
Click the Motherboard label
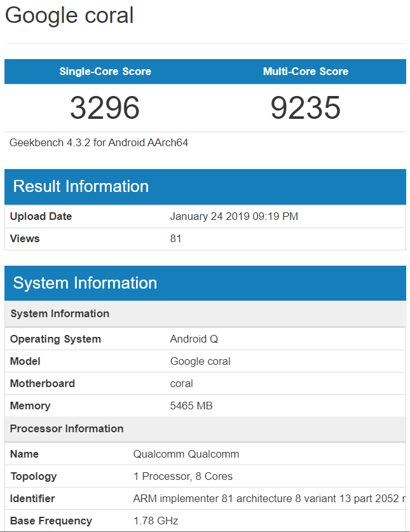(x=43, y=383)
